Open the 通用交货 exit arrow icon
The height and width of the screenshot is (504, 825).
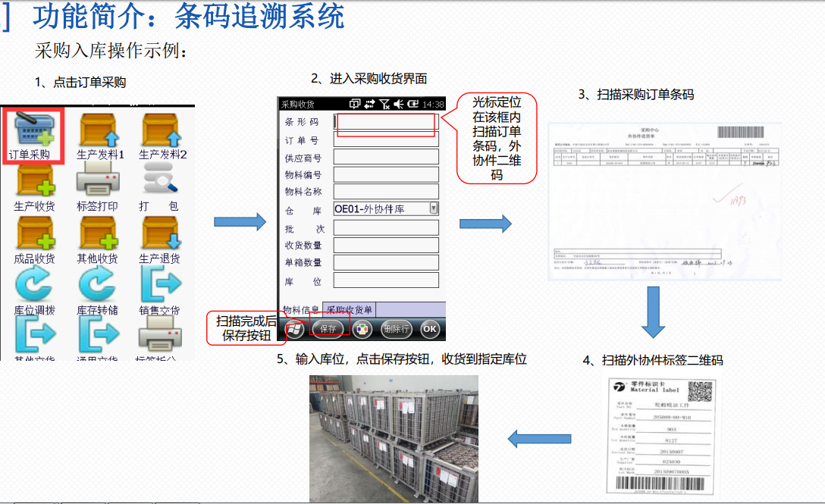click(99, 334)
